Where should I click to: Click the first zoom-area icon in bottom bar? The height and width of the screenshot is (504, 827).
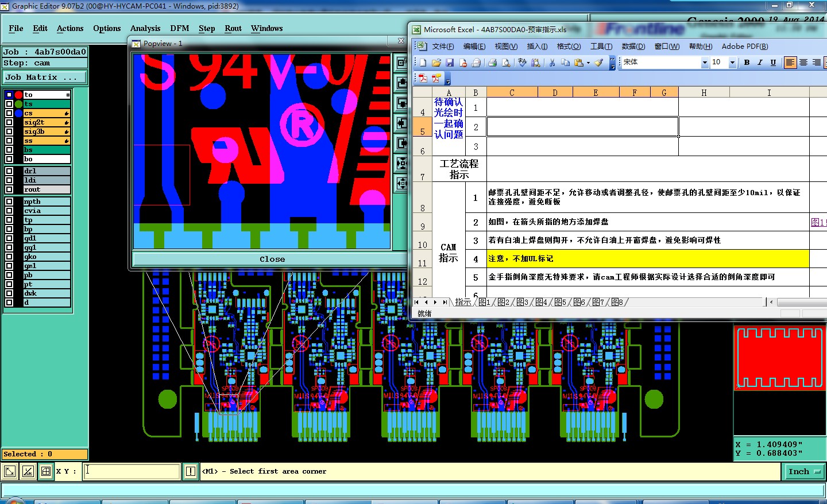(10, 472)
